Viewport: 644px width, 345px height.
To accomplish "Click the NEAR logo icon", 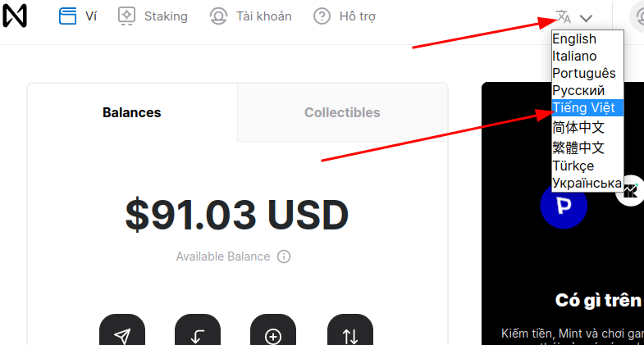I will (x=15, y=16).
